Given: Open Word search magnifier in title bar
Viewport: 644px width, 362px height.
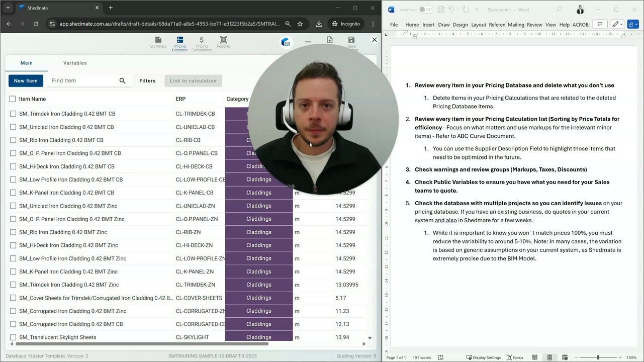Looking at the screenshot, I should [559, 10].
